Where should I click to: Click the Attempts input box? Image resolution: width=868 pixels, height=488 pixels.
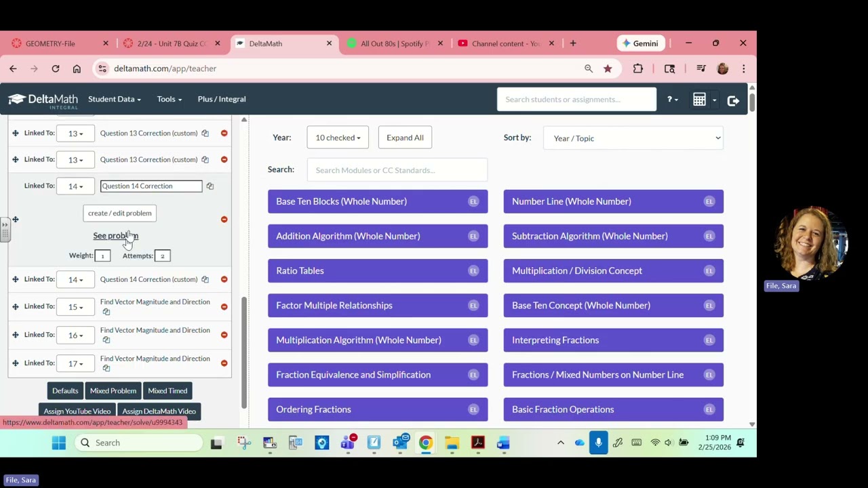tap(162, 256)
